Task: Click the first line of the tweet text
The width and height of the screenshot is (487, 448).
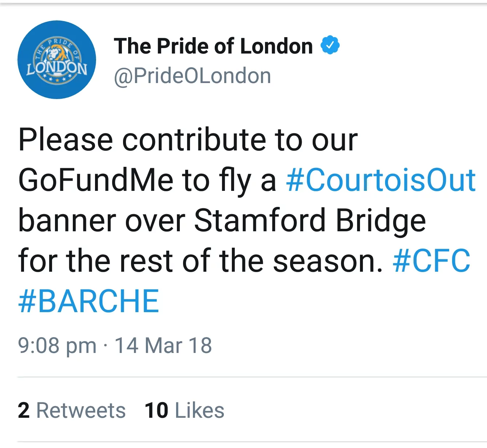Action: pos(189,139)
